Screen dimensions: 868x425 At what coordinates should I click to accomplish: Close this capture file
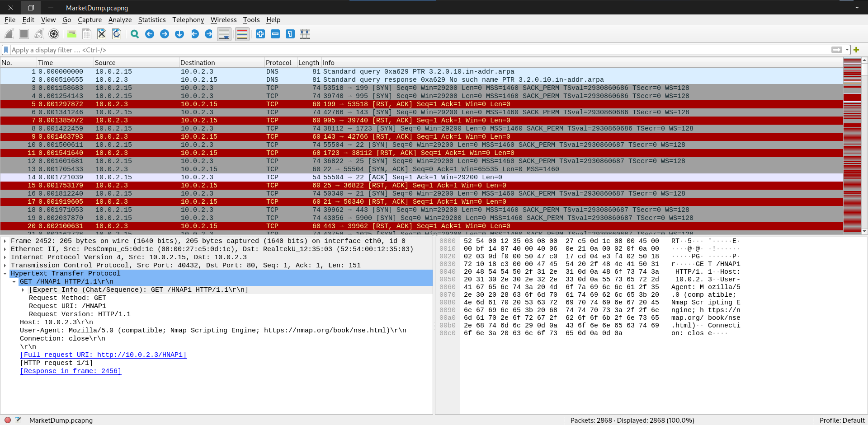[102, 34]
